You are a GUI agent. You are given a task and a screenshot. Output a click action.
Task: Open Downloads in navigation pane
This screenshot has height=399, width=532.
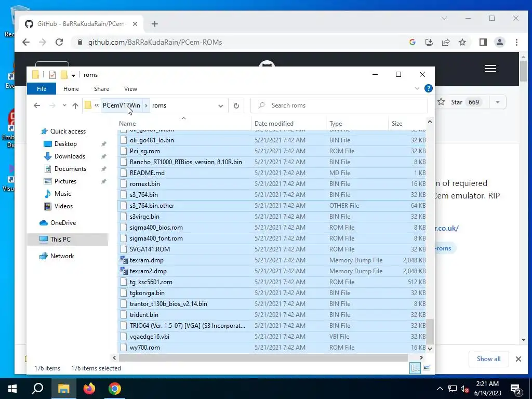[70, 156]
